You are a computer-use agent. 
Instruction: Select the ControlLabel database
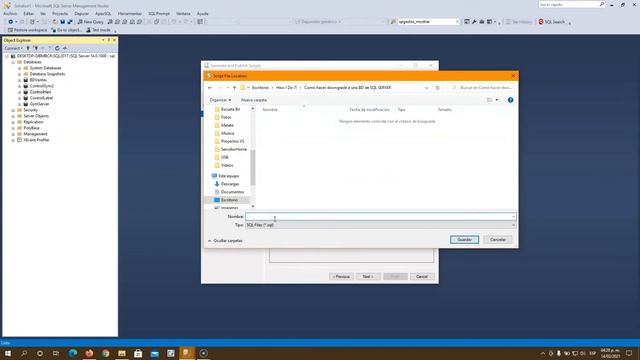41,98
